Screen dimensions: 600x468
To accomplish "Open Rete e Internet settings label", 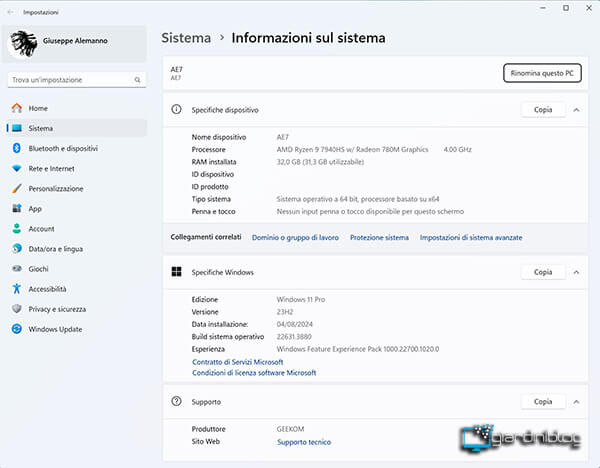I will pyautogui.click(x=52, y=168).
